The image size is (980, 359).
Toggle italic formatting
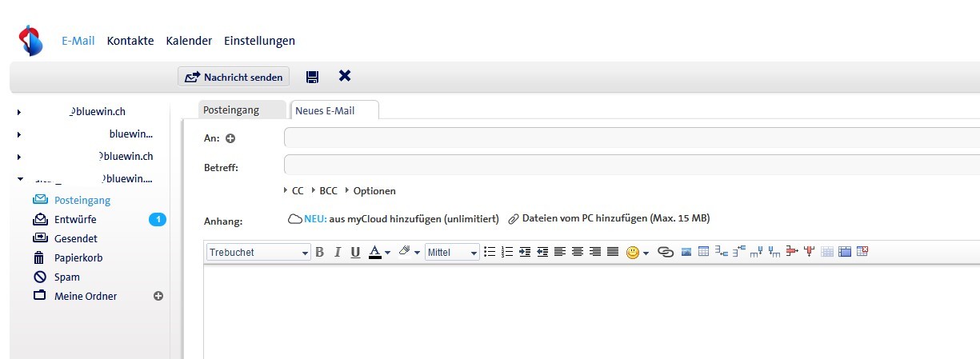338,252
